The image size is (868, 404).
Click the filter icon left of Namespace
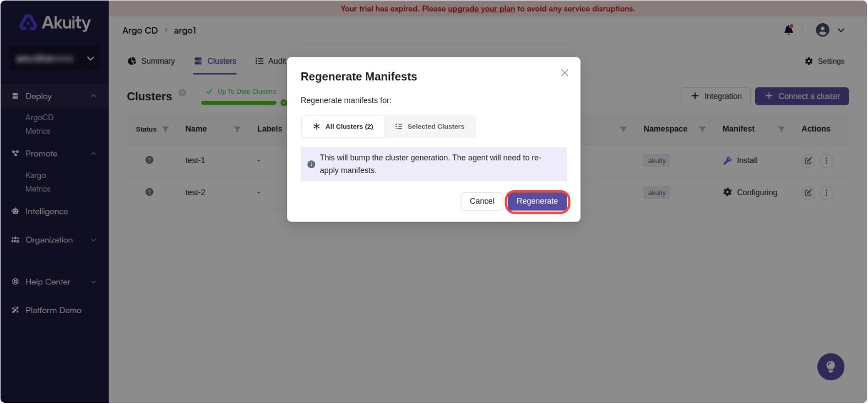point(623,129)
